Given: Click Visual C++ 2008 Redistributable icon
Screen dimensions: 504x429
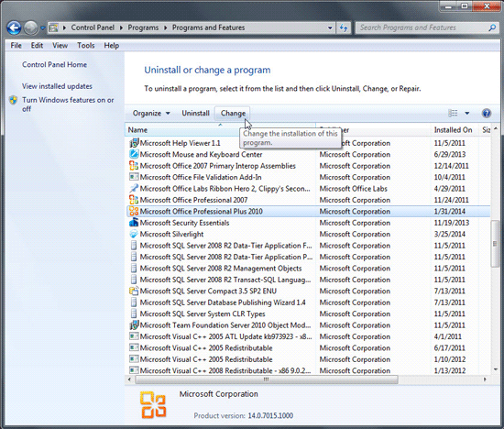Looking at the screenshot, I should tap(134, 370).
